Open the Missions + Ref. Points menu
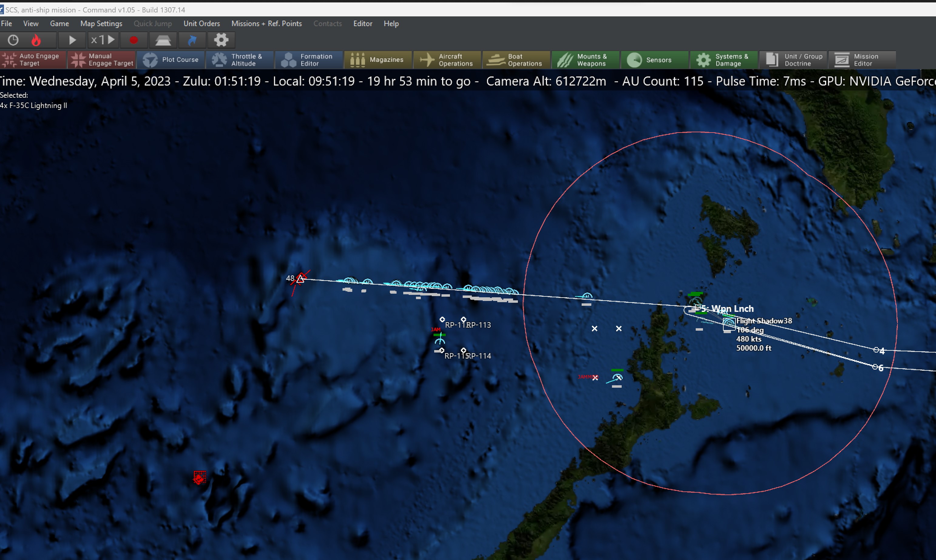The image size is (936, 560). click(266, 23)
